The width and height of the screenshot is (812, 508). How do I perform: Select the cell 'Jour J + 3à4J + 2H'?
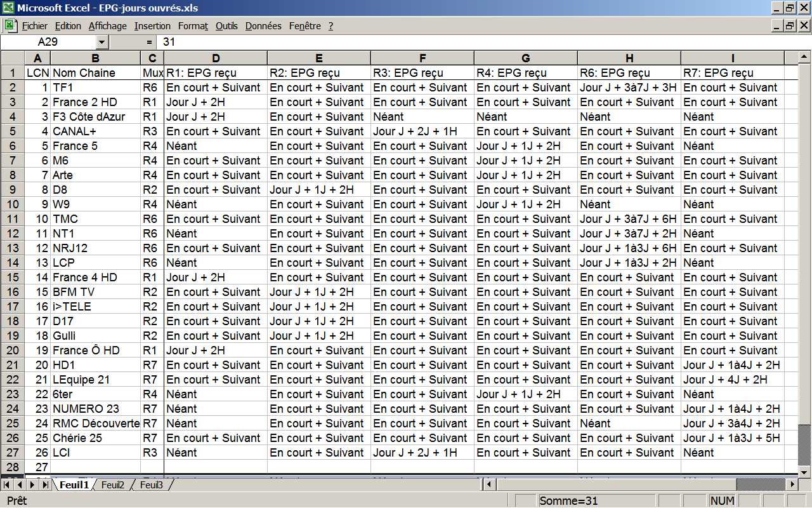[x=733, y=424]
